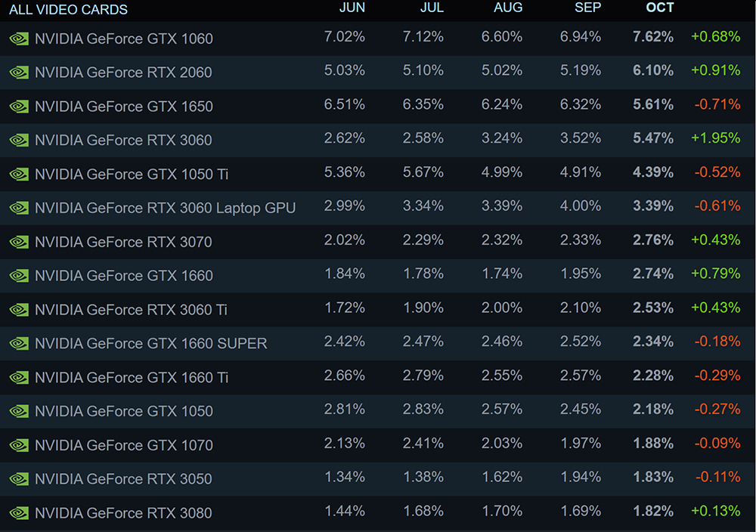Click the NVIDIA GeForce GTX 1660 Ti name

[x=132, y=377]
